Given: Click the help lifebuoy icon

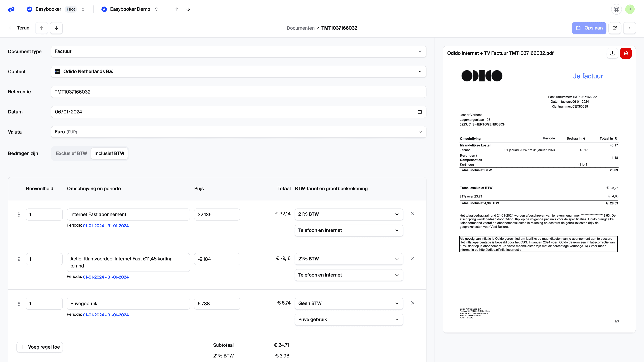Looking at the screenshot, I should [616, 9].
